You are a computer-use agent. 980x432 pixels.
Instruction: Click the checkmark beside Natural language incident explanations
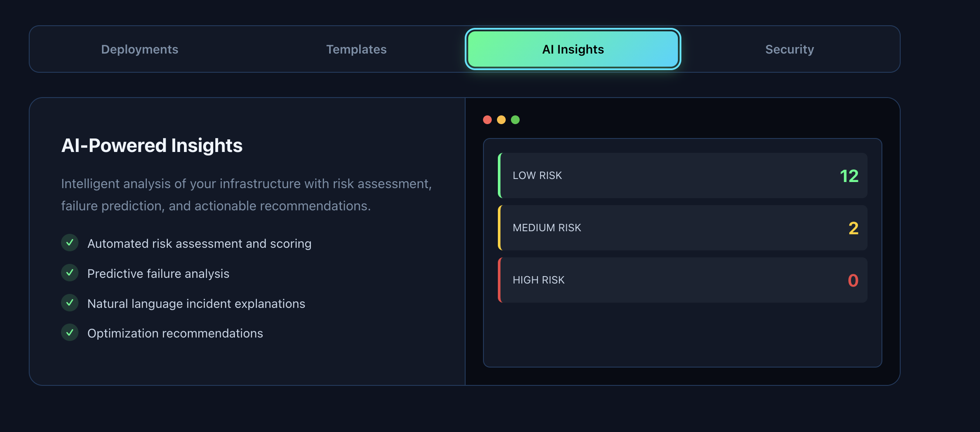tap(70, 303)
